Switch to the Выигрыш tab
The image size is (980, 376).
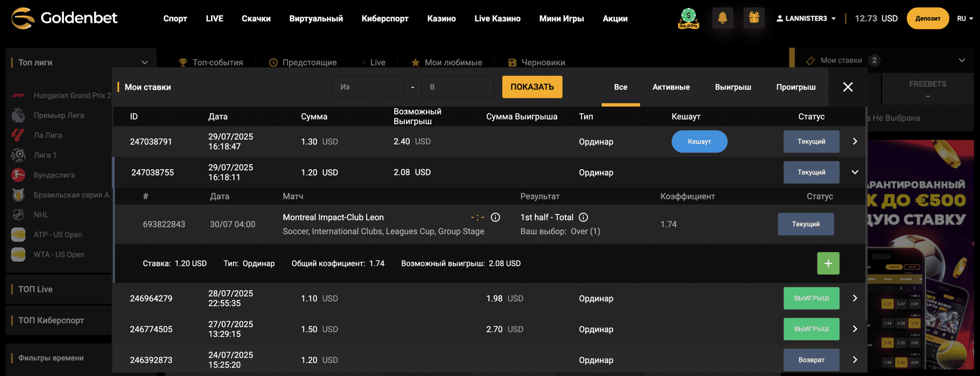pyautogui.click(x=733, y=87)
